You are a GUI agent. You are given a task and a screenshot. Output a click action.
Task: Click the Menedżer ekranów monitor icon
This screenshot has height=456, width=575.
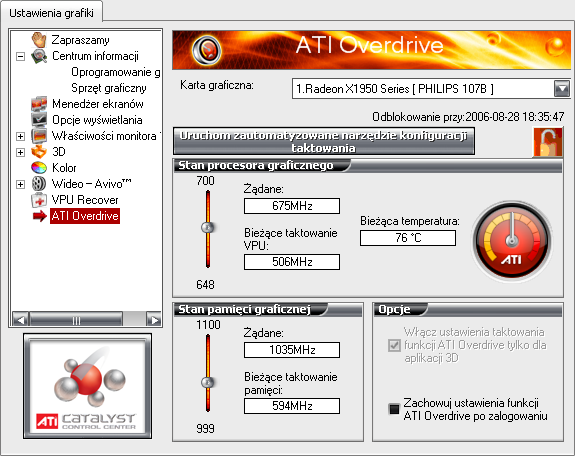click(39, 104)
